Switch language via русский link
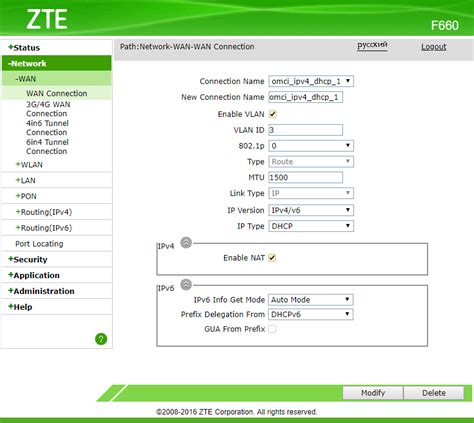The image size is (474, 423). (x=372, y=45)
